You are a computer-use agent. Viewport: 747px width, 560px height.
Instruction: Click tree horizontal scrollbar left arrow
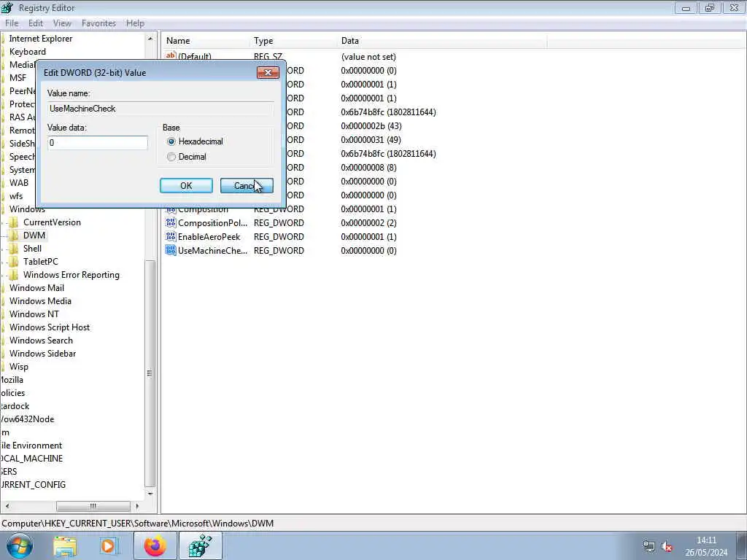pyautogui.click(x=7, y=506)
